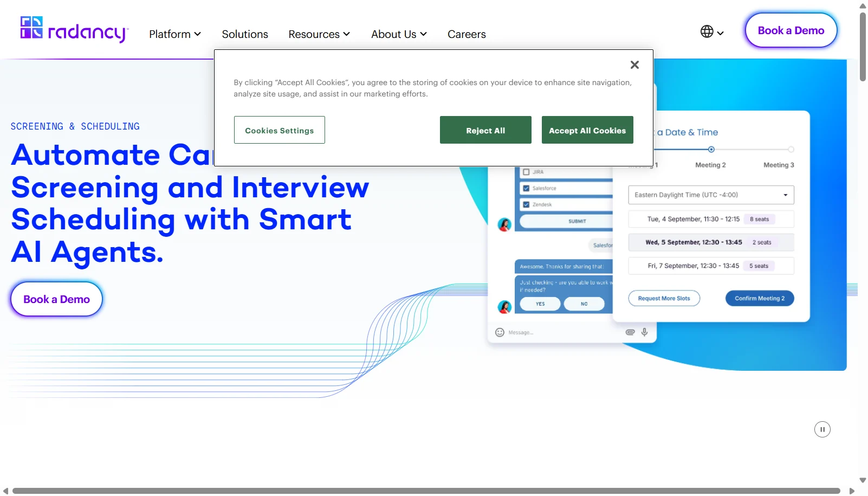Viewport: 868px width, 496px height.
Task: Open the Solutions page
Action: tap(245, 34)
